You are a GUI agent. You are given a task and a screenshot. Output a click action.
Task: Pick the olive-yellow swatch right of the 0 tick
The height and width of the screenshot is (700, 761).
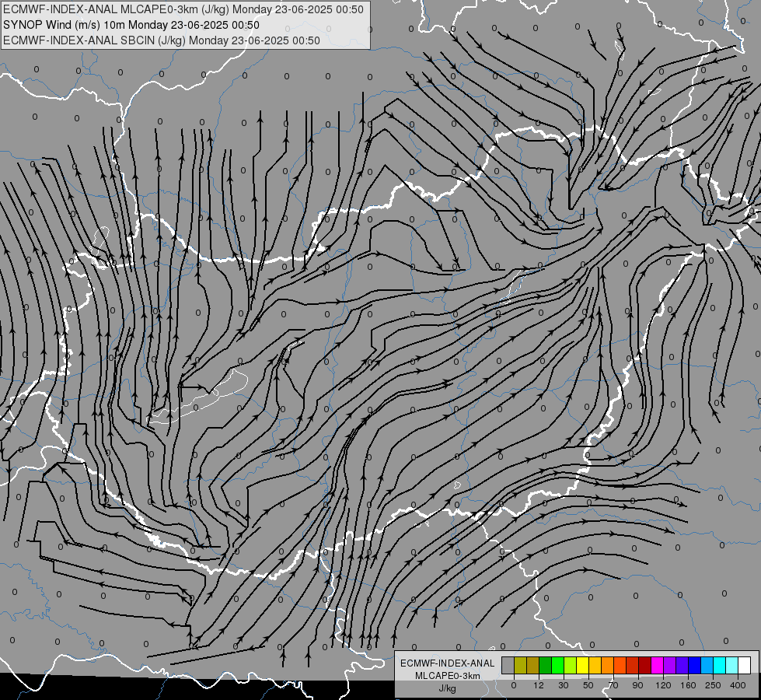[520, 665]
